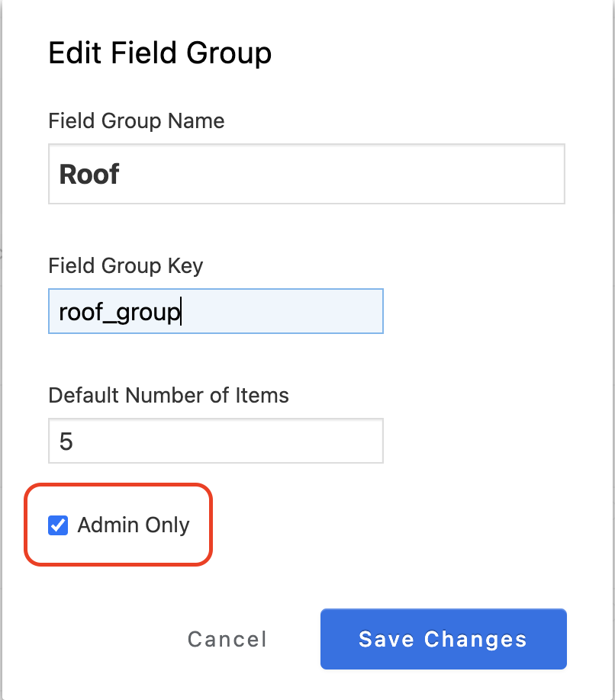Uncheck the Admin Only checkbox
615x700 pixels.
pos(58,525)
